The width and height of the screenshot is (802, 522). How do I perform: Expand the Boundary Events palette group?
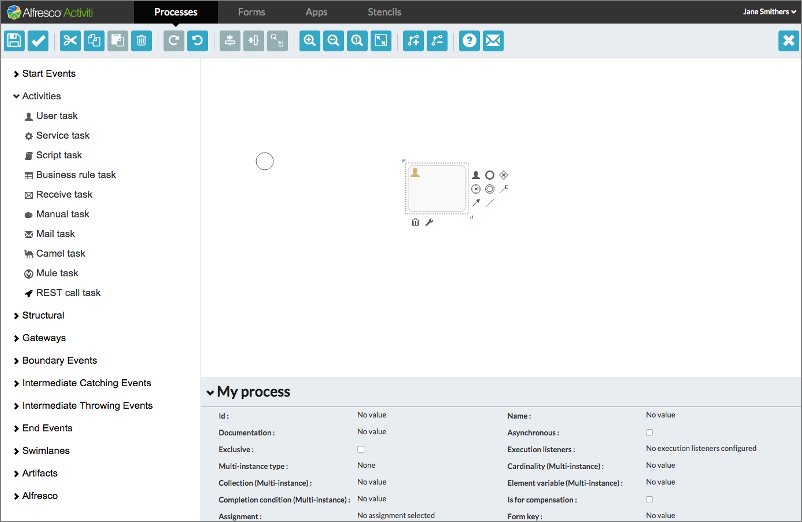point(55,360)
